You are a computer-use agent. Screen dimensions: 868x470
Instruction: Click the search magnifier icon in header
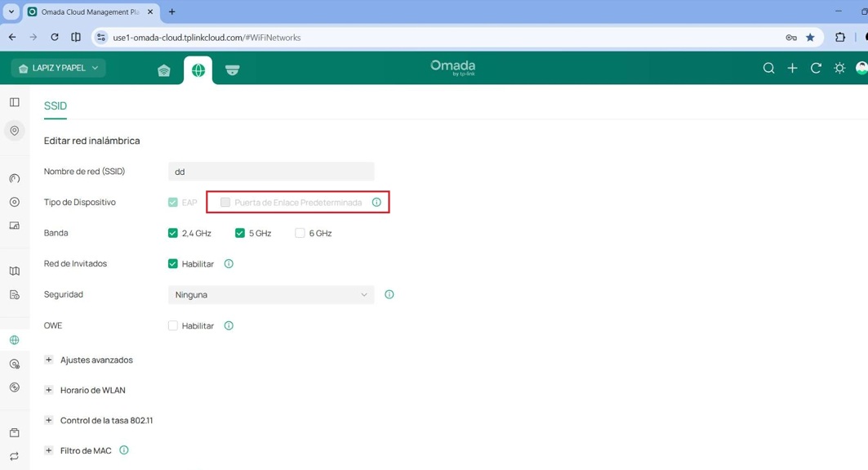pyautogui.click(x=768, y=69)
